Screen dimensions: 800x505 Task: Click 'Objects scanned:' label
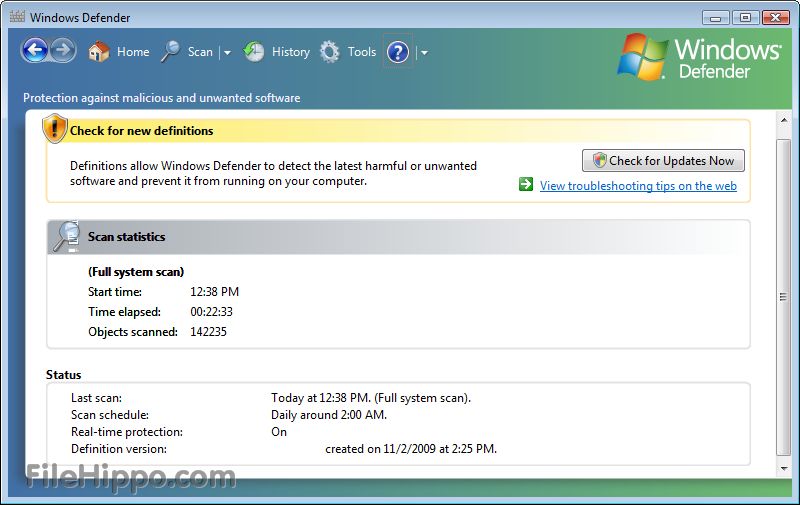coord(133,332)
